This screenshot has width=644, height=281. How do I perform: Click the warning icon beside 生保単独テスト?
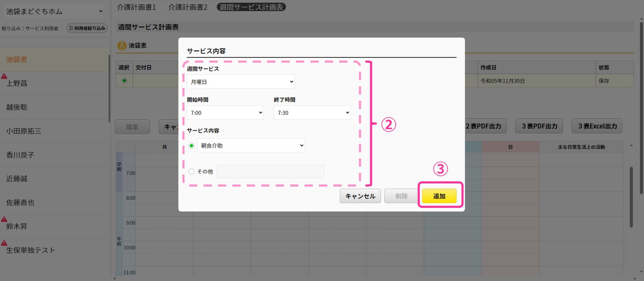tap(4, 243)
